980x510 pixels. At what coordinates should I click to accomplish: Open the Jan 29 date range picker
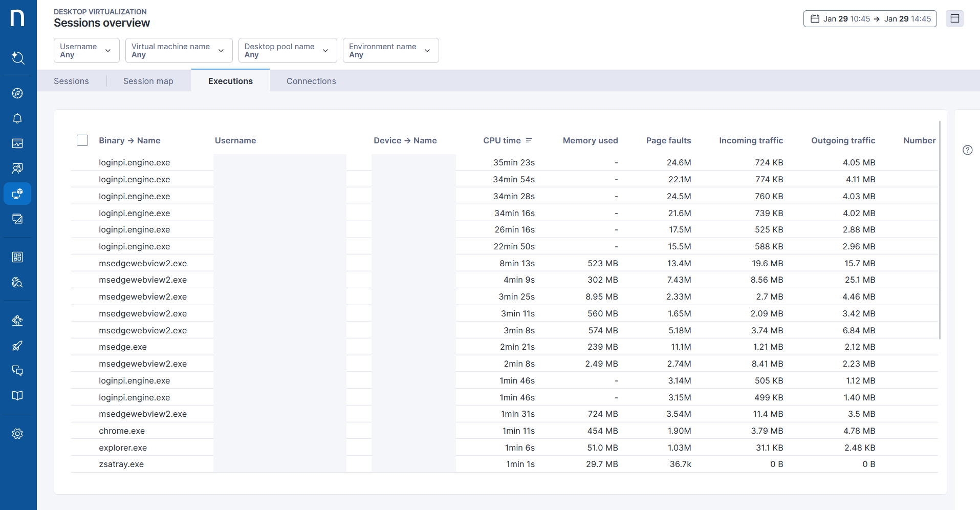point(870,18)
